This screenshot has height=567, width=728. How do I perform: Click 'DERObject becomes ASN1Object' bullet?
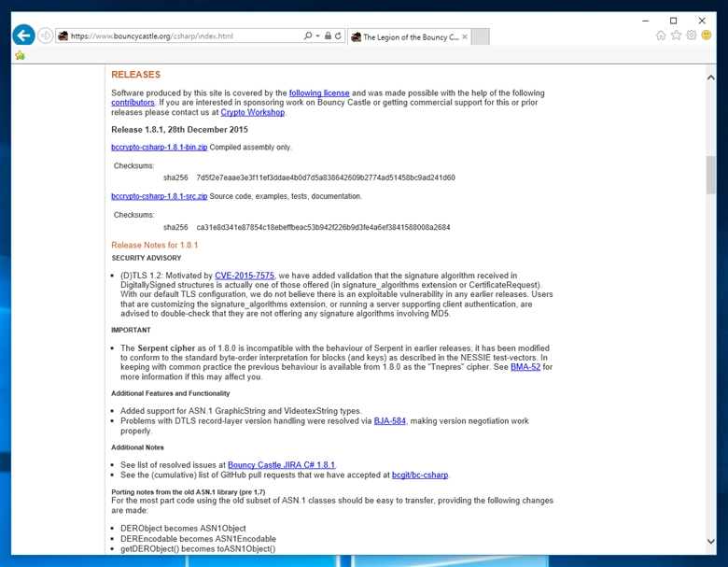tap(183, 529)
